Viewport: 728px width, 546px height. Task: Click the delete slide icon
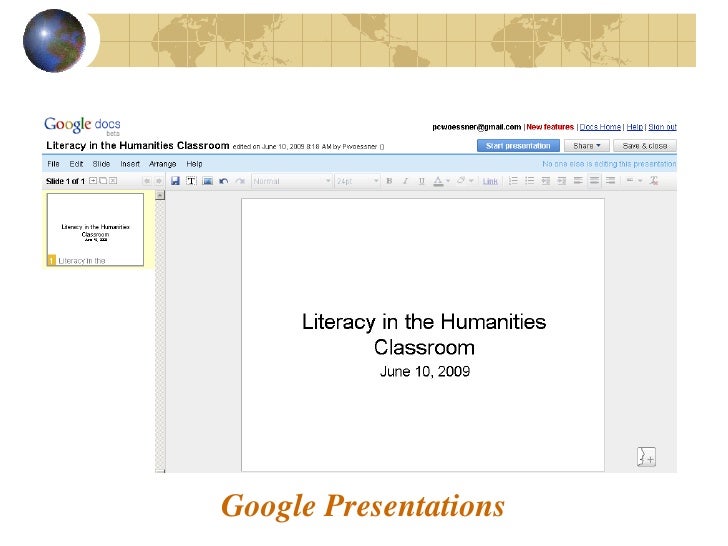[113, 181]
